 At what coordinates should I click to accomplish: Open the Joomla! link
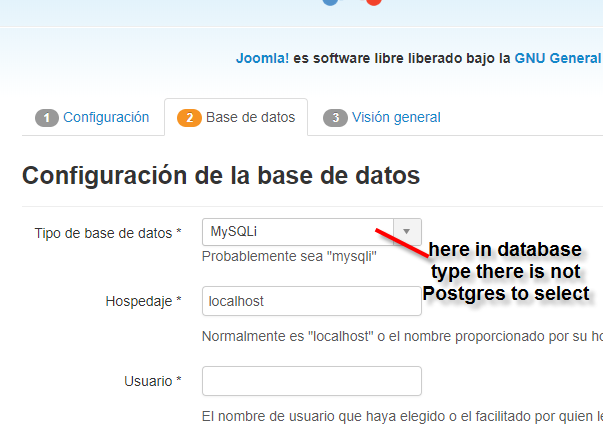tap(262, 58)
